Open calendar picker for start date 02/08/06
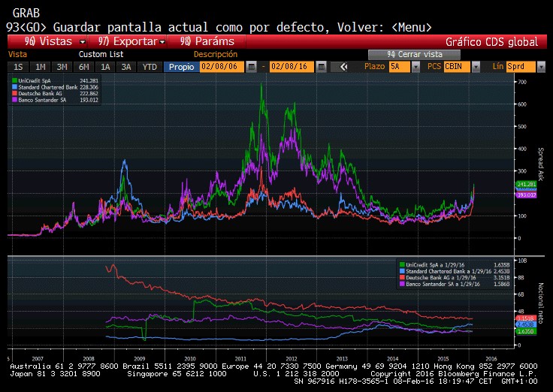This screenshot has height=392, width=553. (x=252, y=67)
